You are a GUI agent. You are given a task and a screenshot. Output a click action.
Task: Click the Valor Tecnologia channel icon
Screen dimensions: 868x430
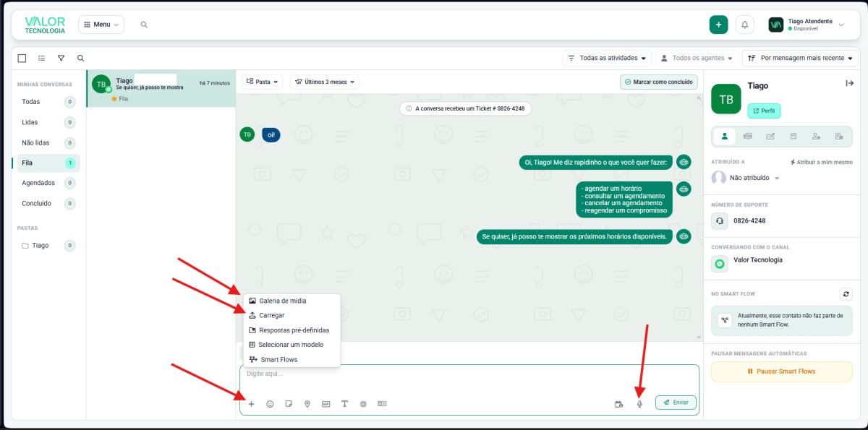(720, 265)
